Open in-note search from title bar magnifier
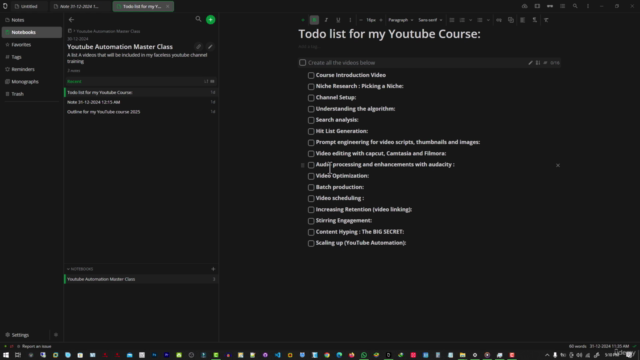This screenshot has width=640, height=360. 575,6
